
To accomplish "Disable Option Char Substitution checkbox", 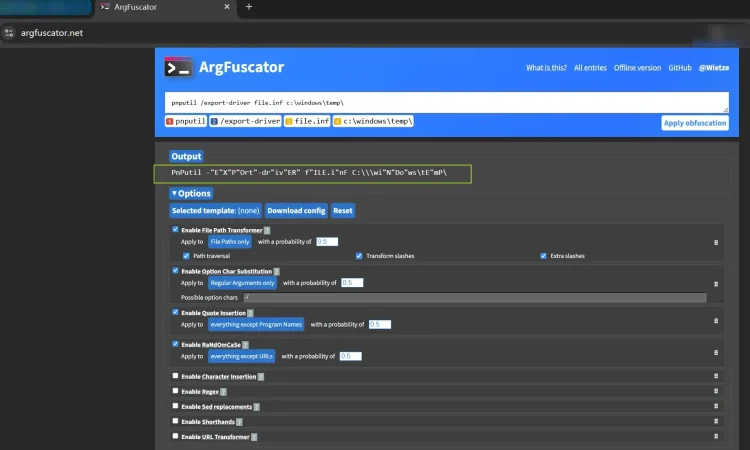I will click(175, 270).
